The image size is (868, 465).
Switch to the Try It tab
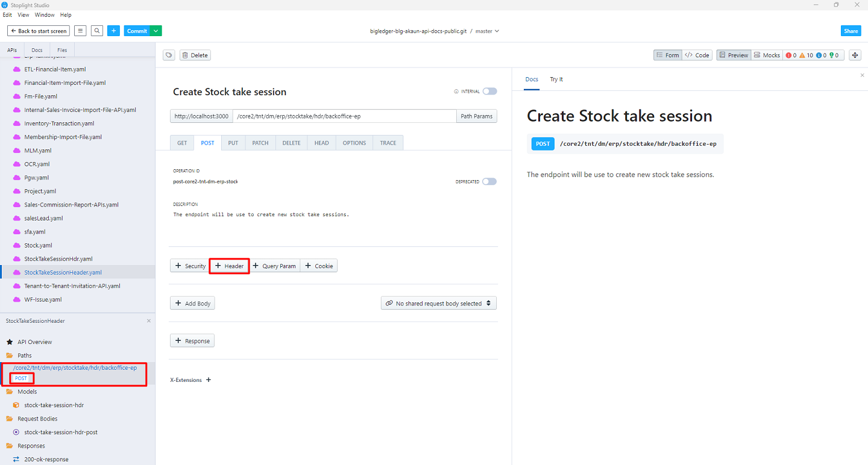point(556,80)
